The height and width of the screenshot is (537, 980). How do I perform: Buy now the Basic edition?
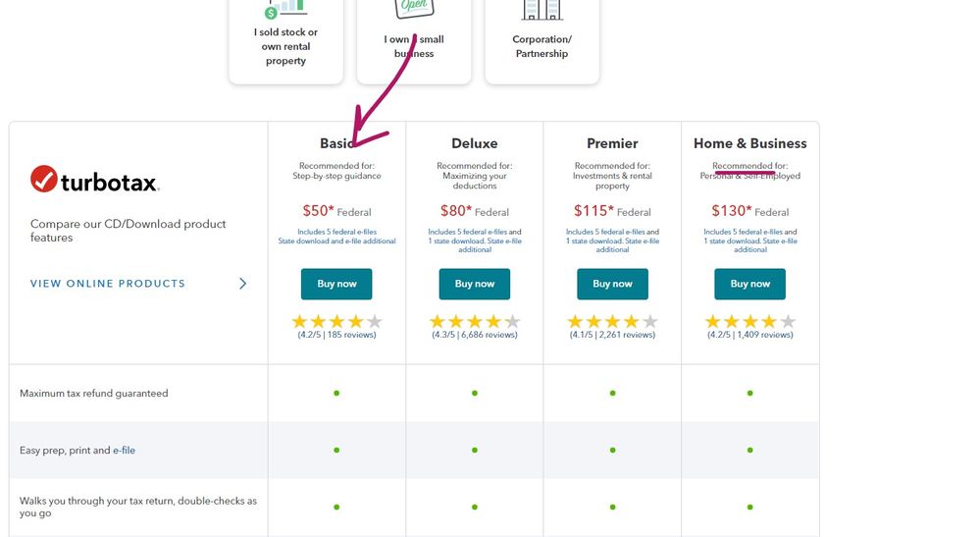pos(336,284)
